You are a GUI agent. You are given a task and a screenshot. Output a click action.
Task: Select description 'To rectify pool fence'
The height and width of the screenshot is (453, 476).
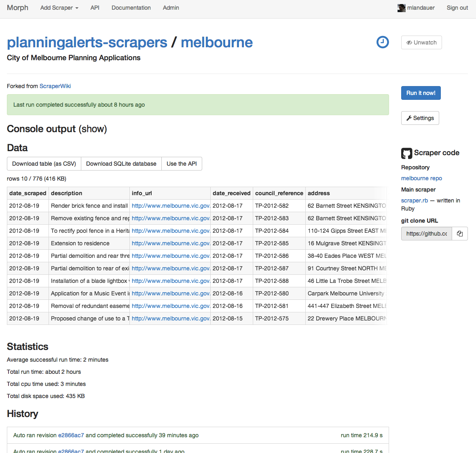pos(90,231)
